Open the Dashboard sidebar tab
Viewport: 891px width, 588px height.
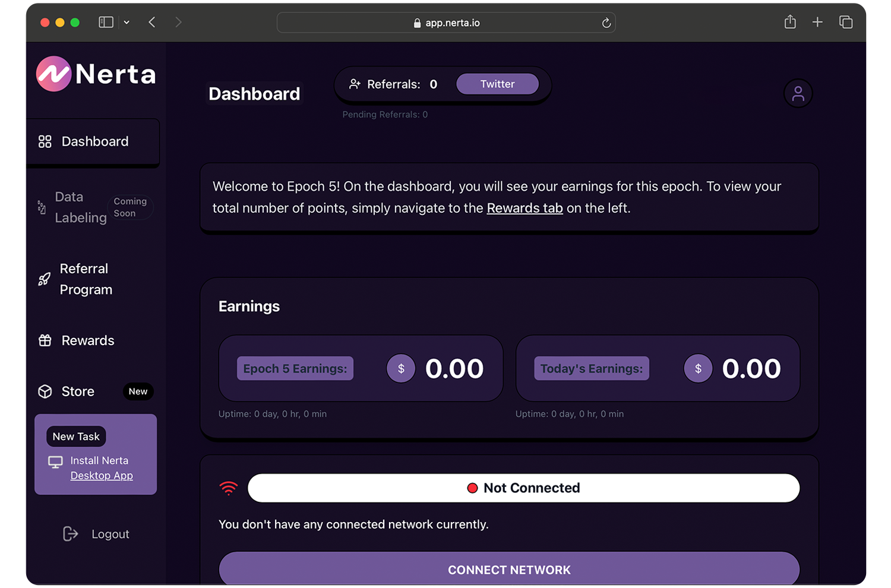pos(93,141)
